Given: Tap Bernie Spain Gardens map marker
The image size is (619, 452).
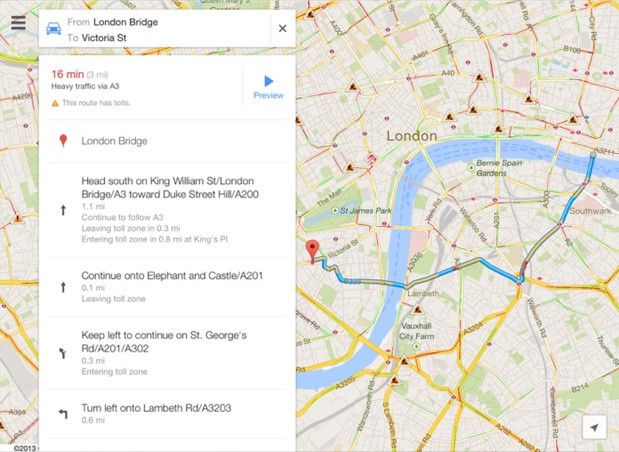Looking at the screenshot, I should (471, 168).
